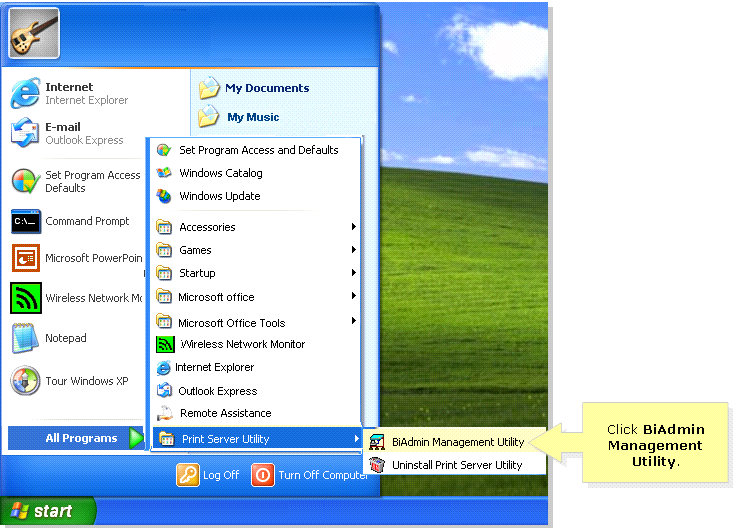Expand the Startup submenu arrow
Screen dimensions: 735x528
coord(354,272)
